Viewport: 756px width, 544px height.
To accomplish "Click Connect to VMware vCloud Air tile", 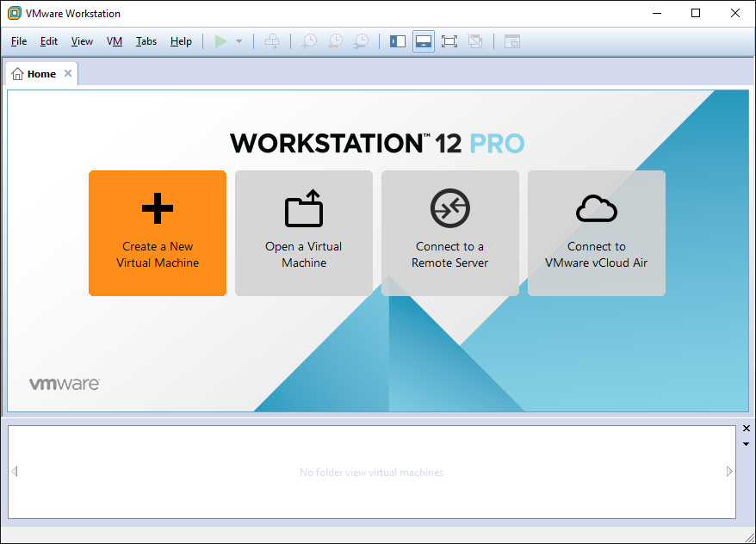I will tap(597, 233).
